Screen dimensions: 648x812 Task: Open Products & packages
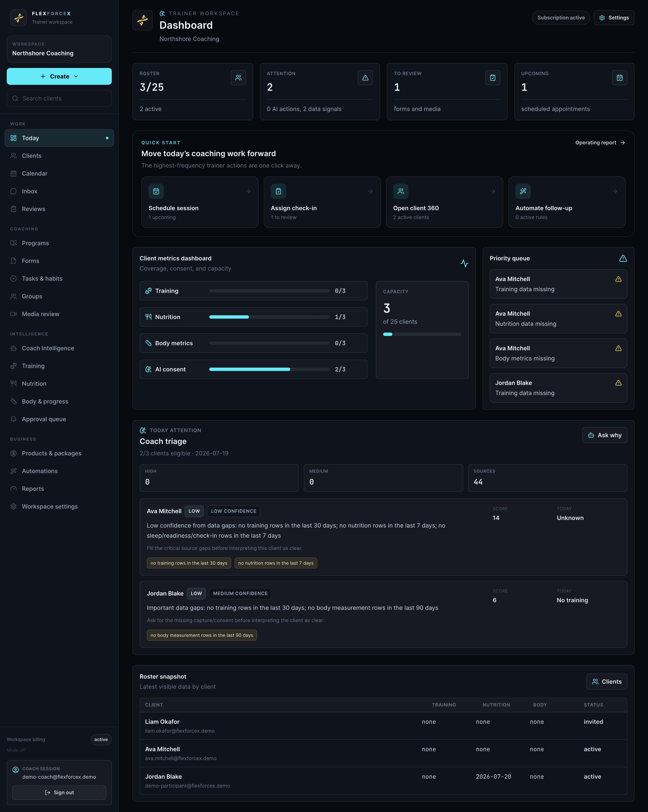coord(59,453)
